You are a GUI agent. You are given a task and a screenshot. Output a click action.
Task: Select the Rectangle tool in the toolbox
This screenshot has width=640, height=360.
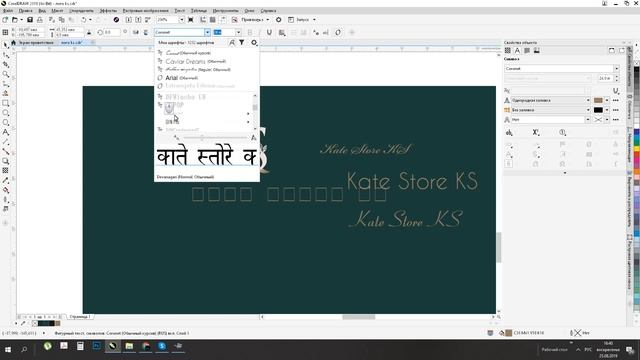click(5, 103)
